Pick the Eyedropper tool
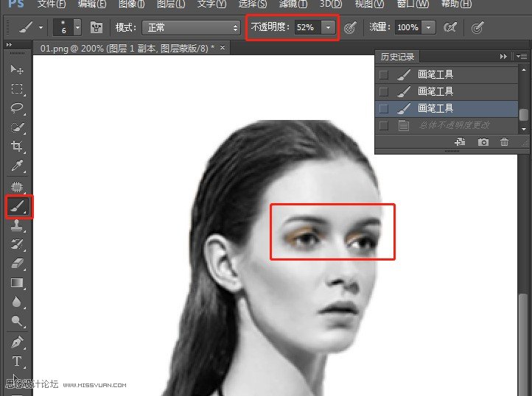 17,166
